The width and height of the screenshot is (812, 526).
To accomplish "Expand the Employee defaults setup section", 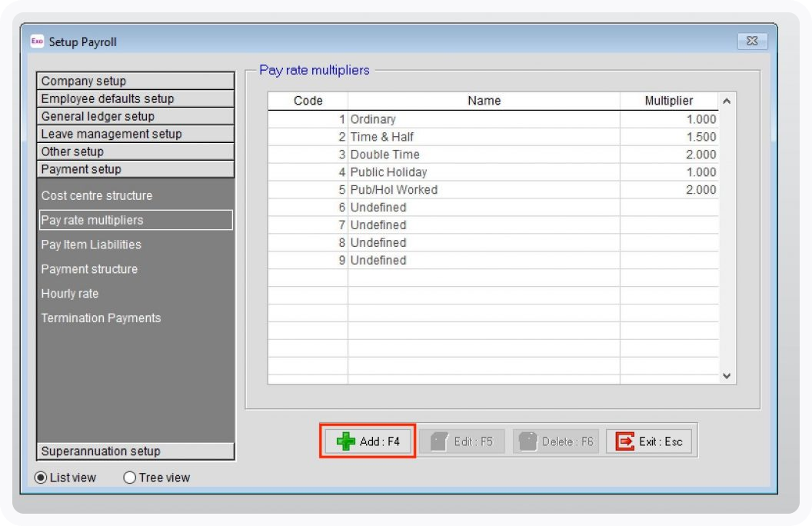I will [135, 98].
